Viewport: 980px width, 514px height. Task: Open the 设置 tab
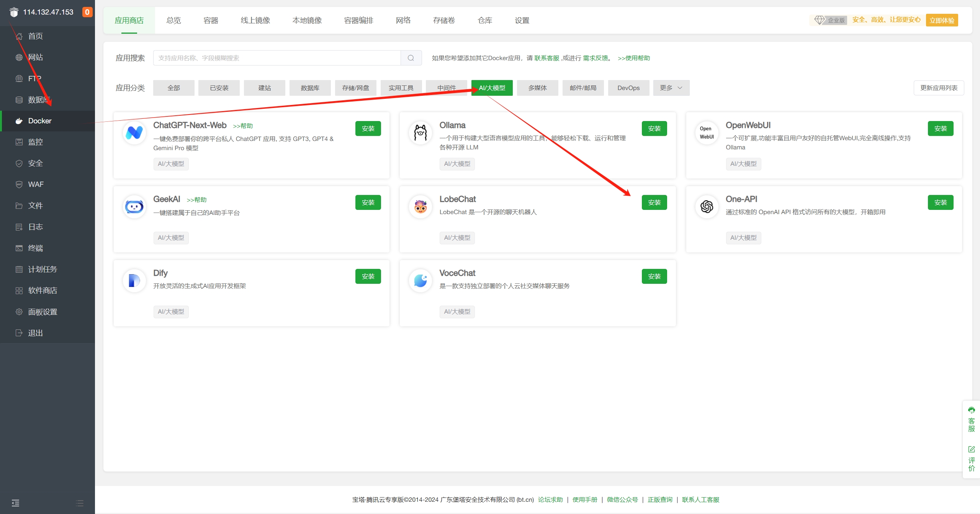click(x=522, y=20)
